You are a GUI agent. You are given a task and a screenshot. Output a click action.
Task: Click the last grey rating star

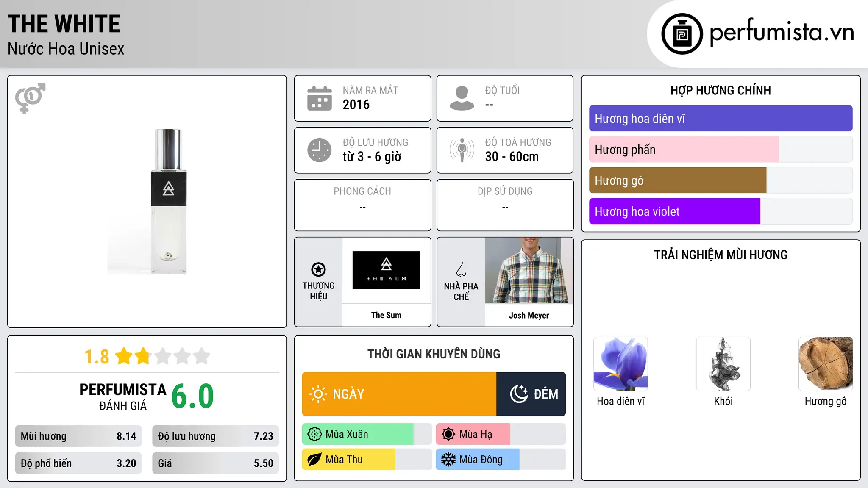(202, 356)
